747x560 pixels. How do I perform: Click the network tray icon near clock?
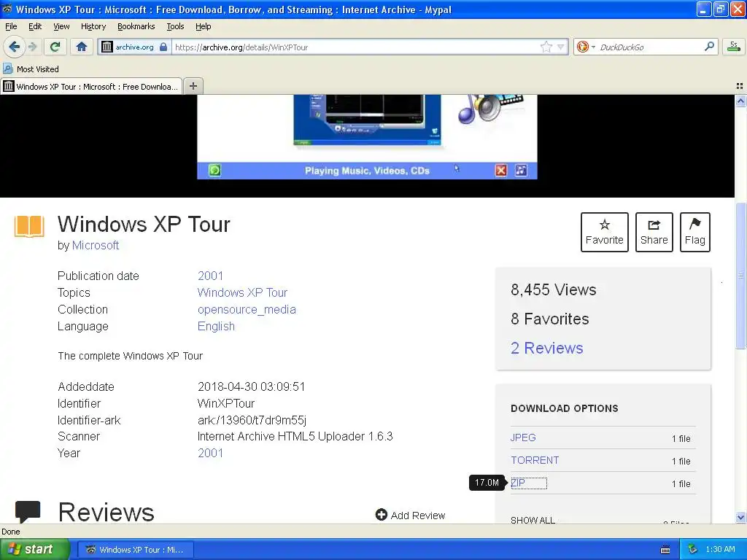[x=693, y=550]
